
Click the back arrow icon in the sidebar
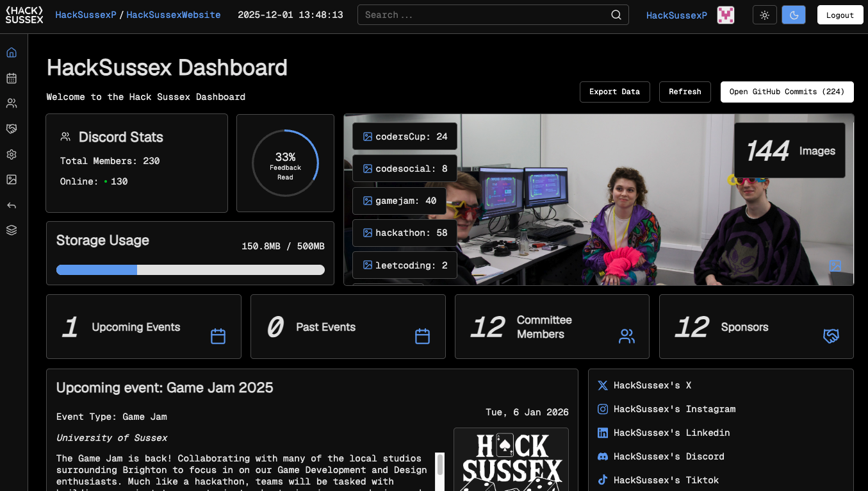(x=11, y=204)
